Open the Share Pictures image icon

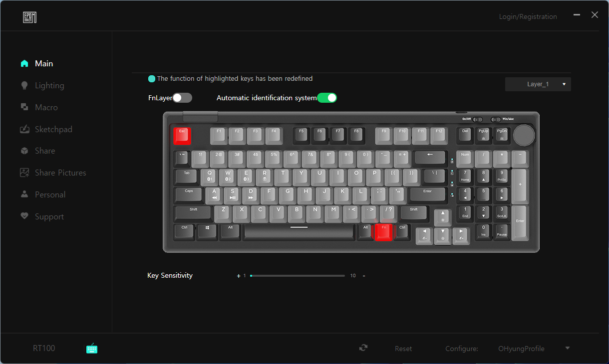pyautogui.click(x=24, y=173)
